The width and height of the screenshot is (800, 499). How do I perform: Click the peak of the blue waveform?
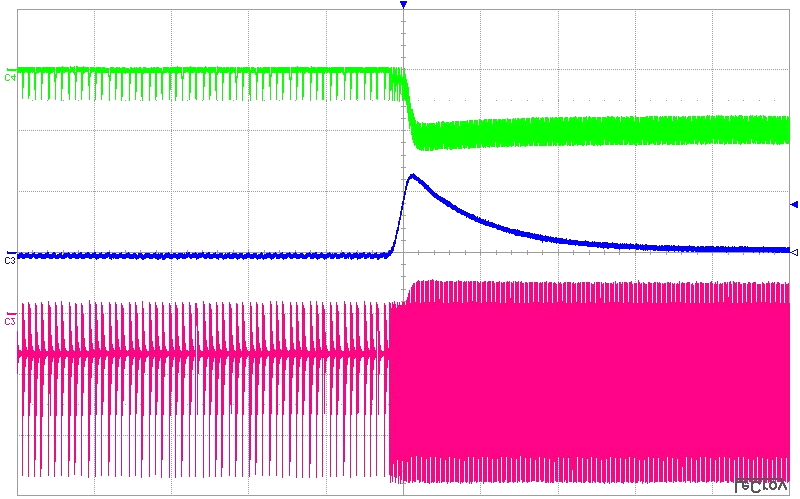[x=413, y=176]
